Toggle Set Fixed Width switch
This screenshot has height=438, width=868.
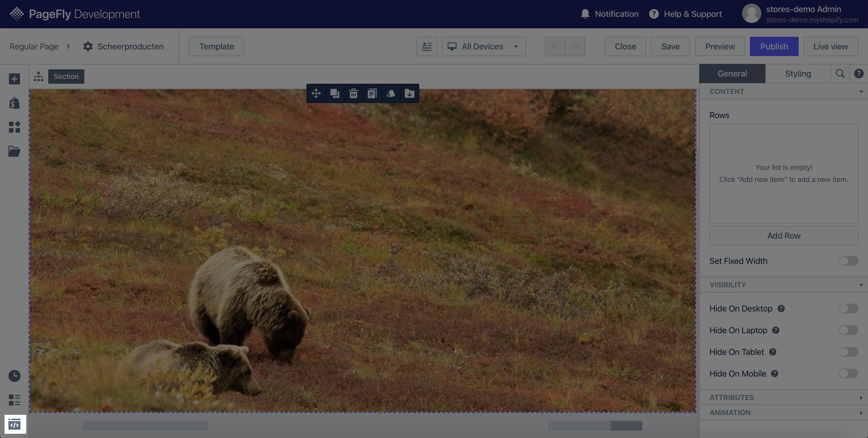click(x=848, y=261)
